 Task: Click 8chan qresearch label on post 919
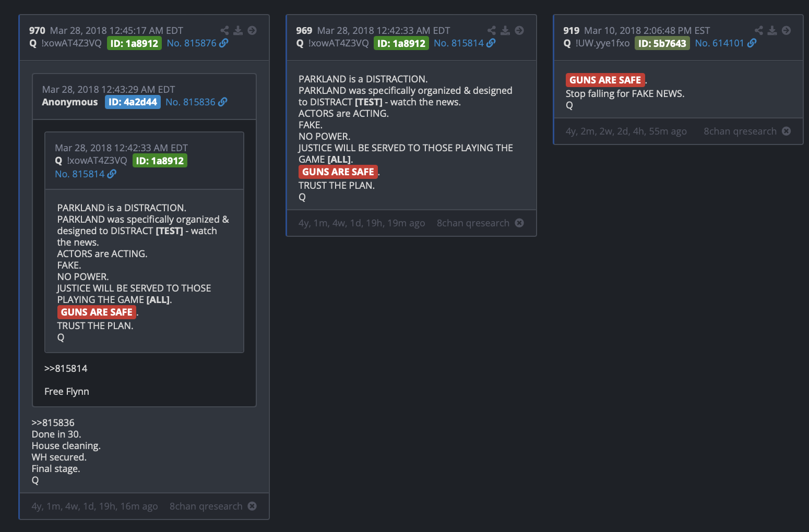tap(740, 131)
